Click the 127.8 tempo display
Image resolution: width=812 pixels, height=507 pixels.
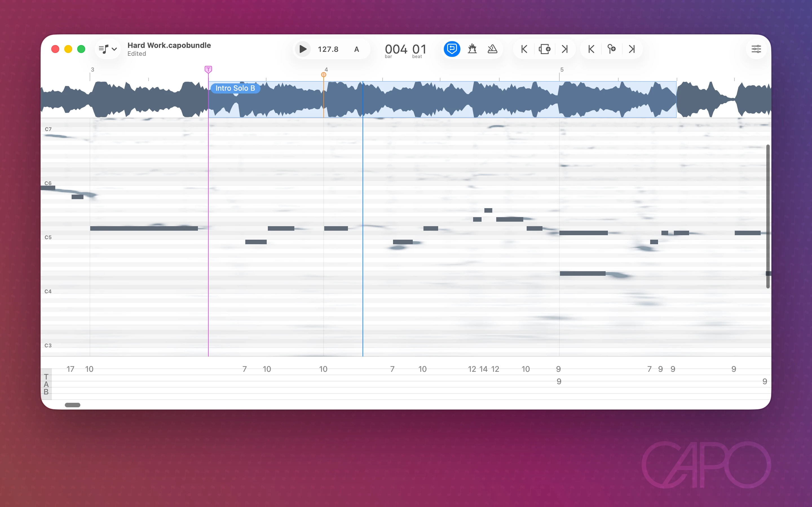click(328, 49)
